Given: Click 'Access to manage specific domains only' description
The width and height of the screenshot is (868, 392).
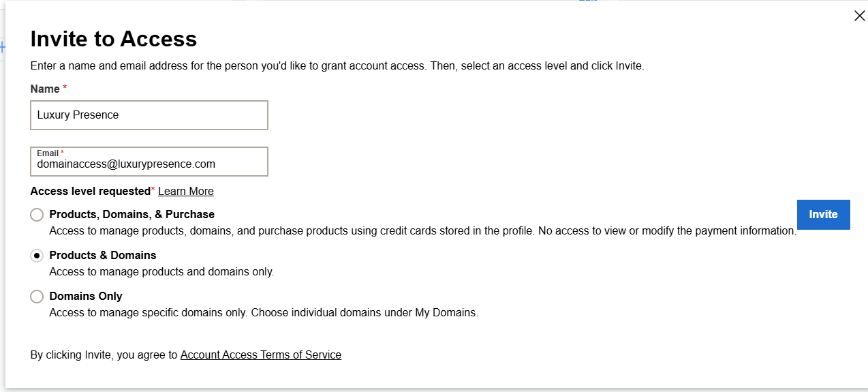Looking at the screenshot, I should 264,313.
